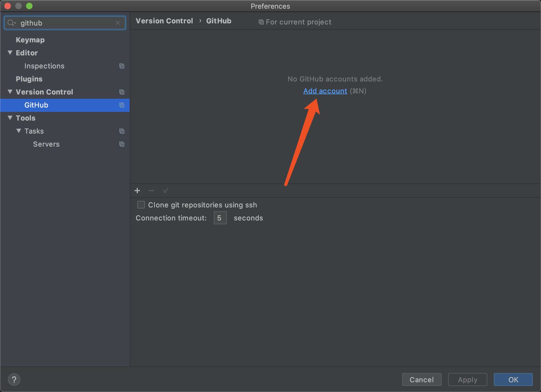Click the Add account link

click(x=325, y=91)
